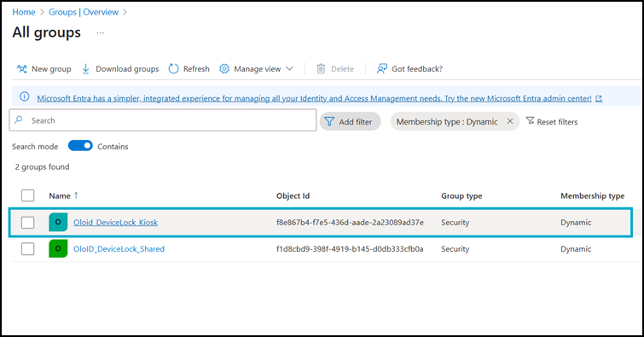644x337 pixels.
Task: Click Object Id f8e867b4-f7e5-436d-aade-2a23089ad37e
Action: (x=350, y=223)
